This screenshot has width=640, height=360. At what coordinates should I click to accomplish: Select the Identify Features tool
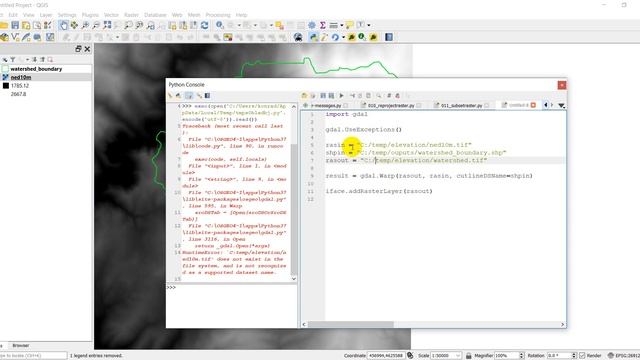(220, 25)
